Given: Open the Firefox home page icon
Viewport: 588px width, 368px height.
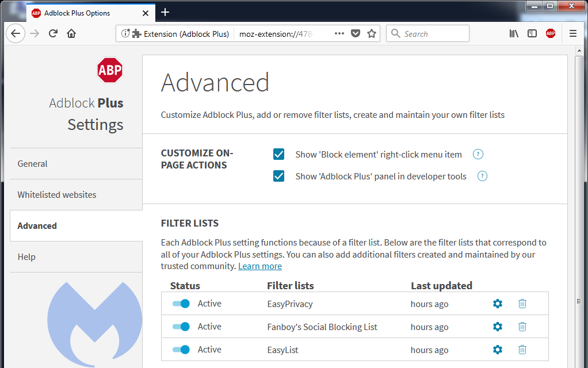Looking at the screenshot, I should tap(71, 34).
